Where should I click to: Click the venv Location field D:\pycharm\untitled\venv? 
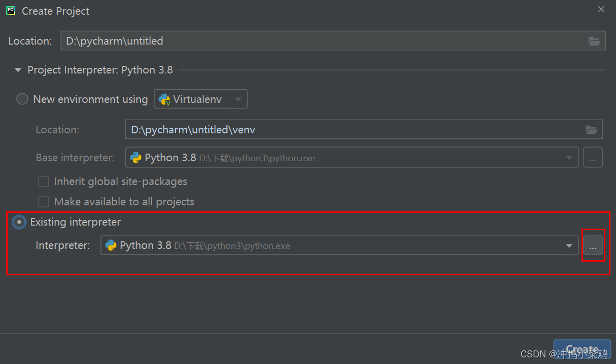pyautogui.click(x=364, y=130)
